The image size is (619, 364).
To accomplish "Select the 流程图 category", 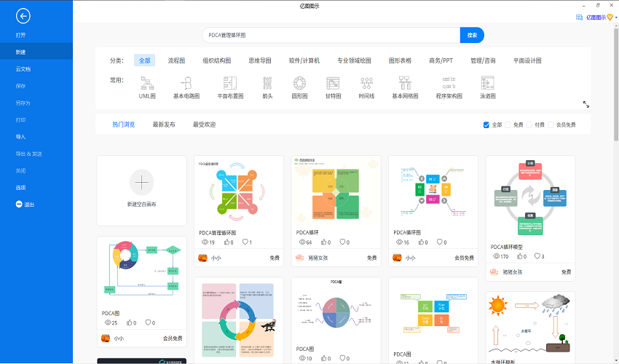I will click(x=176, y=60).
